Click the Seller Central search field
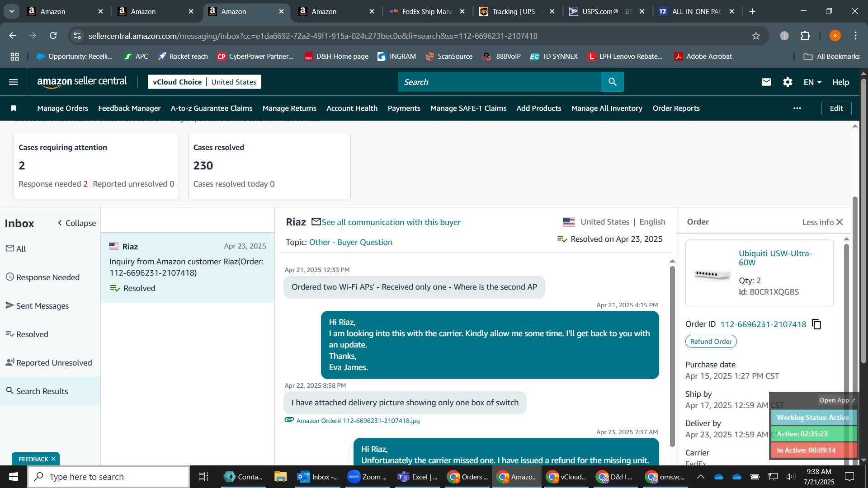Screen dimensions: 868x488 point(500,82)
